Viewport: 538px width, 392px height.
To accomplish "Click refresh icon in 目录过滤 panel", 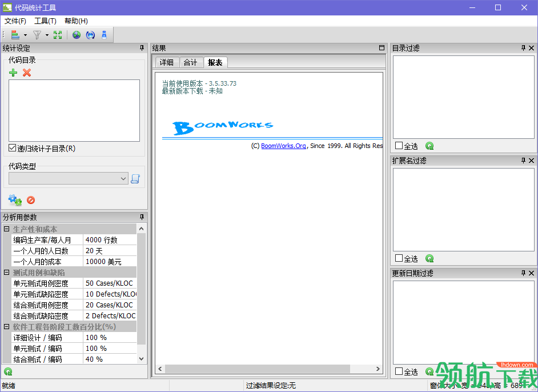I will pyautogui.click(x=429, y=146).
